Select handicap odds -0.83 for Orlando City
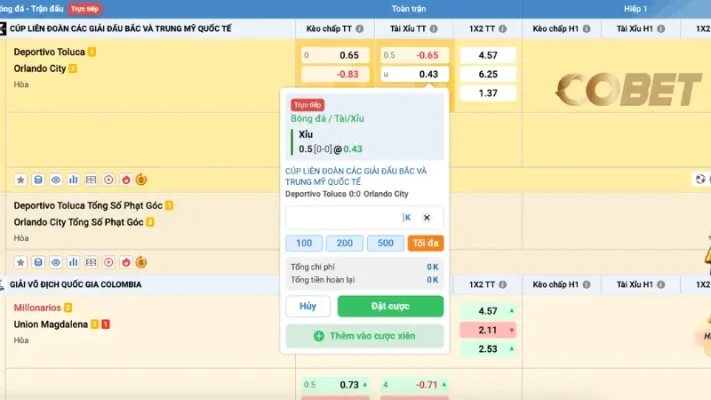This screenshot has height=400, width=711. tap(335, 74)
